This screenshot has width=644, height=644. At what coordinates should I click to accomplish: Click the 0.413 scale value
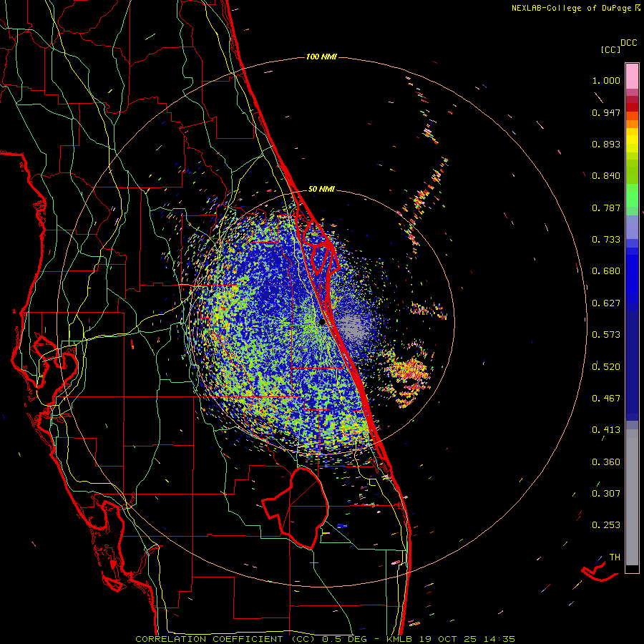(606, 430)
